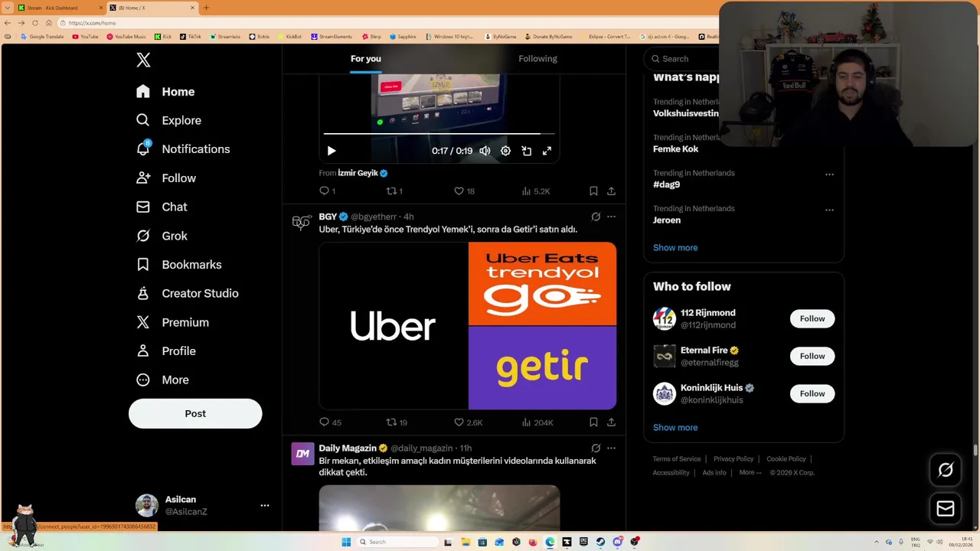Click Grok icon on Daily Magazin post
Viewport: 980px width, 551px height.
[x=596, y=448]
